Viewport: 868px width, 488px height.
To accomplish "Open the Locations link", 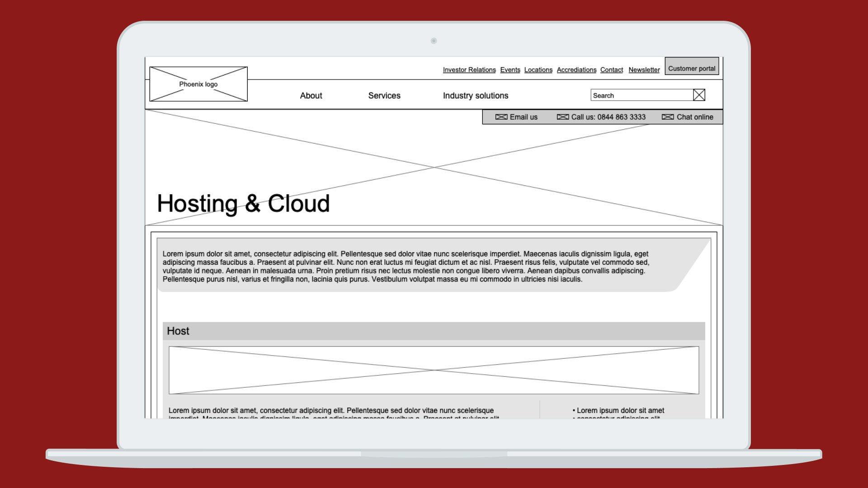I will pos(538,70).
